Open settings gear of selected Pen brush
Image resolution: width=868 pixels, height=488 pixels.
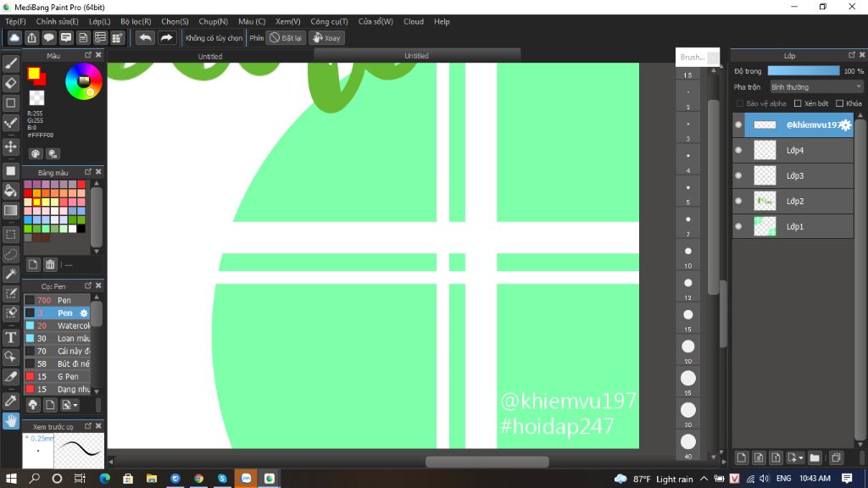click(84, 313)
